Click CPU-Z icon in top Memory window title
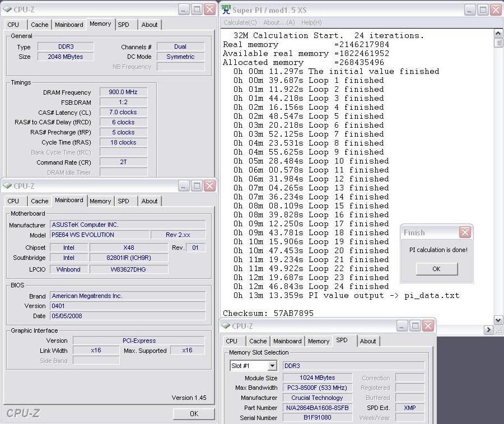This screenshot has width=504, height=424. click(7, 9)
